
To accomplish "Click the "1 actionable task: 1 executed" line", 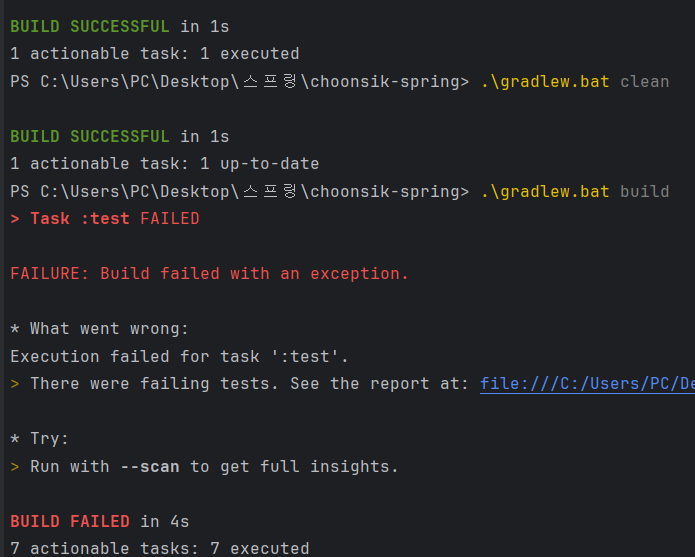I will click(154, 53).
